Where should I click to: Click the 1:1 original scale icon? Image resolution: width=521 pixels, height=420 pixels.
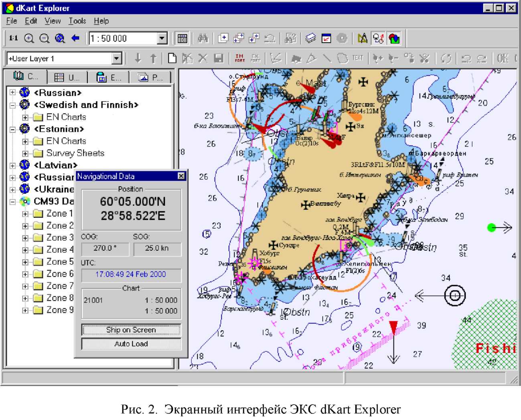(13, 38)
